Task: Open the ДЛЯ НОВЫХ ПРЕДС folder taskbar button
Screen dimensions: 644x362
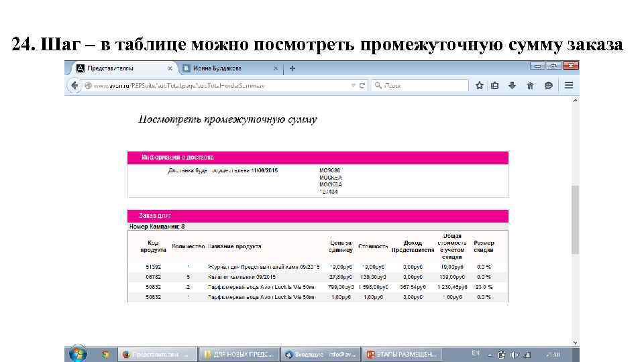Action: [x=239, y=354]
